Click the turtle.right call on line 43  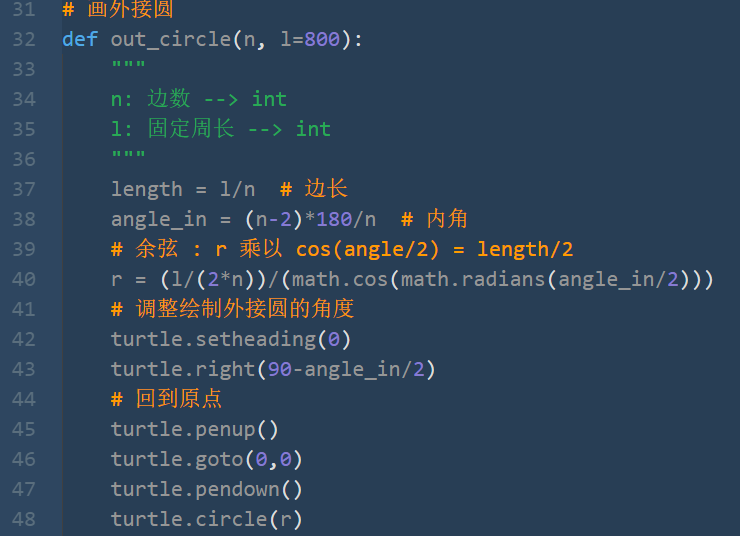tap(183, 369)
